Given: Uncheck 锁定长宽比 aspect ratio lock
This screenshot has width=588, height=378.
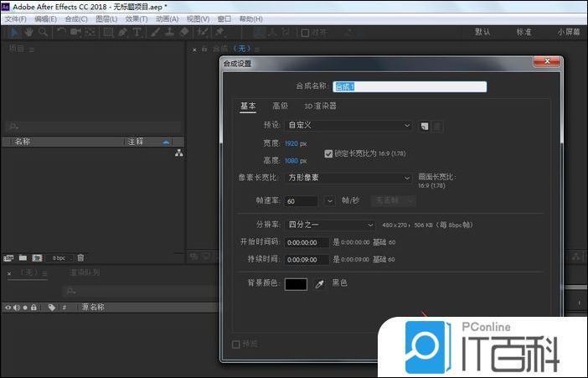Looking at the screenshot, I should pyautogui.click(x=328, y=154).
